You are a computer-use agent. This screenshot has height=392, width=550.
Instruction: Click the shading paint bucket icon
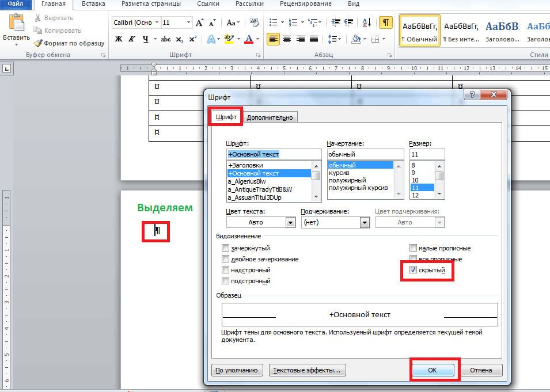(356, 39)
